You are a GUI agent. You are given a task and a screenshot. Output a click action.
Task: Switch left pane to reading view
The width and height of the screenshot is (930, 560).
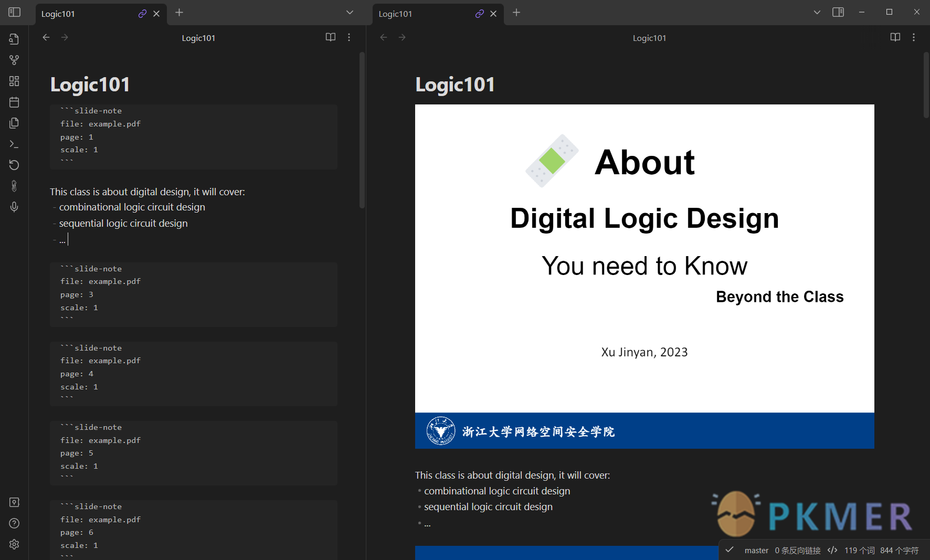click(x=331, y=37)
